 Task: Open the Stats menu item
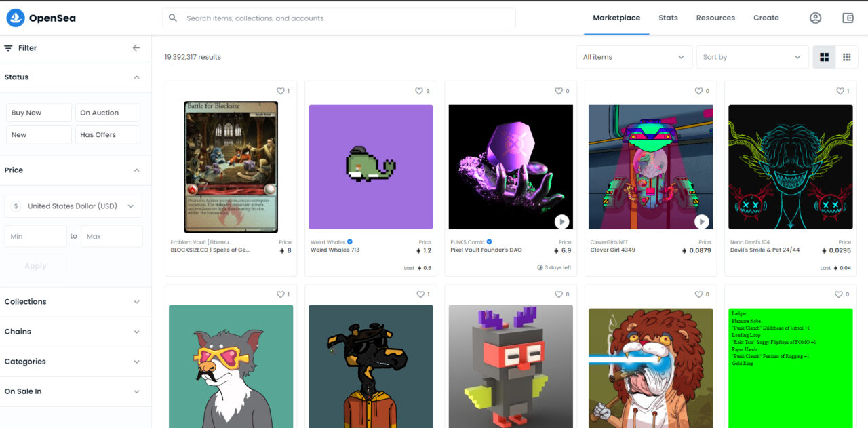(x=668, y=18)
